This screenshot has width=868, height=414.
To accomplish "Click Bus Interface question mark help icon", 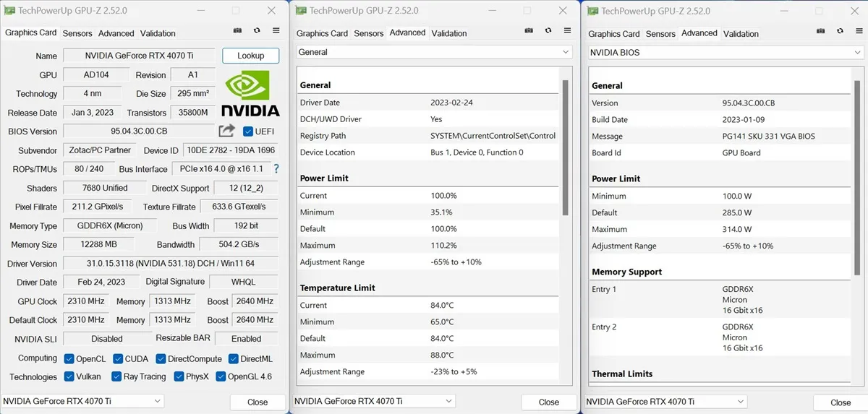I will click(x=276, y=168).
